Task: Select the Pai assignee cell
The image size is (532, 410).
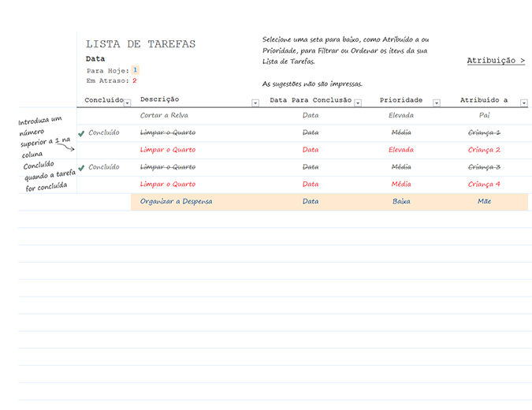Action: (484, 115)
